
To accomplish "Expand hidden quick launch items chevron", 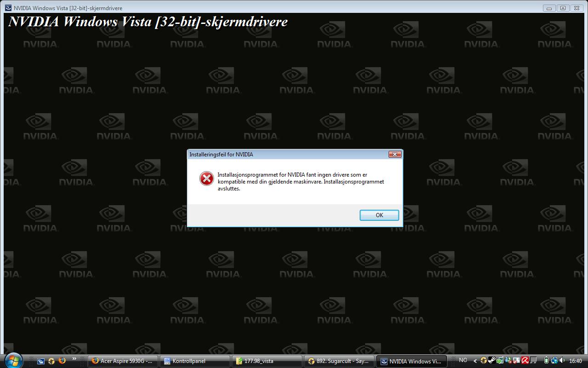I will coord(74,358).
